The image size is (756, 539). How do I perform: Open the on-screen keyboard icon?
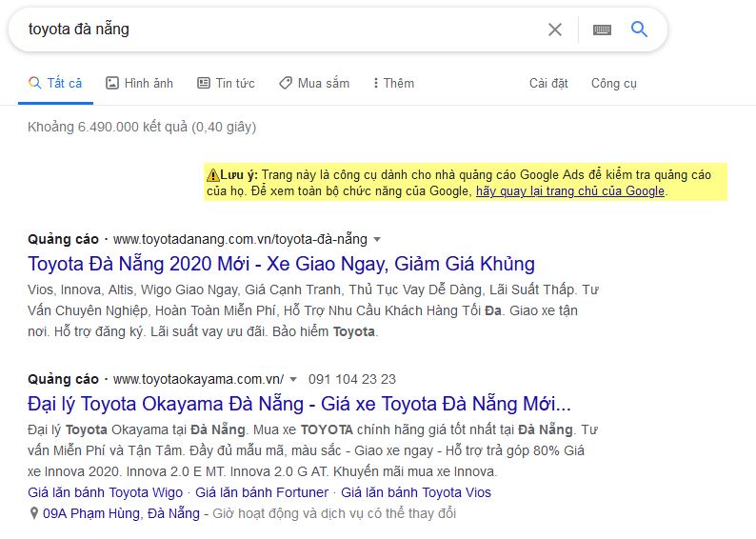tap(602, 30)
